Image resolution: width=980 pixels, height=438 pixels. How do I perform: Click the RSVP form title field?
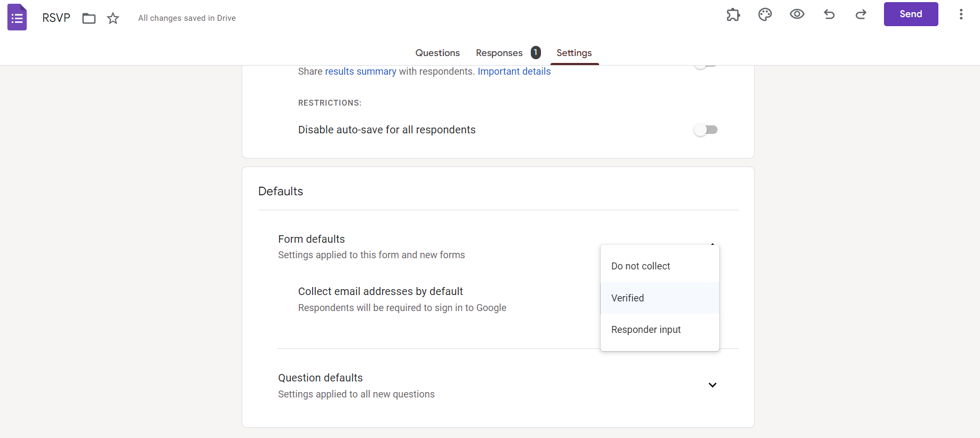tap(56, 18)
